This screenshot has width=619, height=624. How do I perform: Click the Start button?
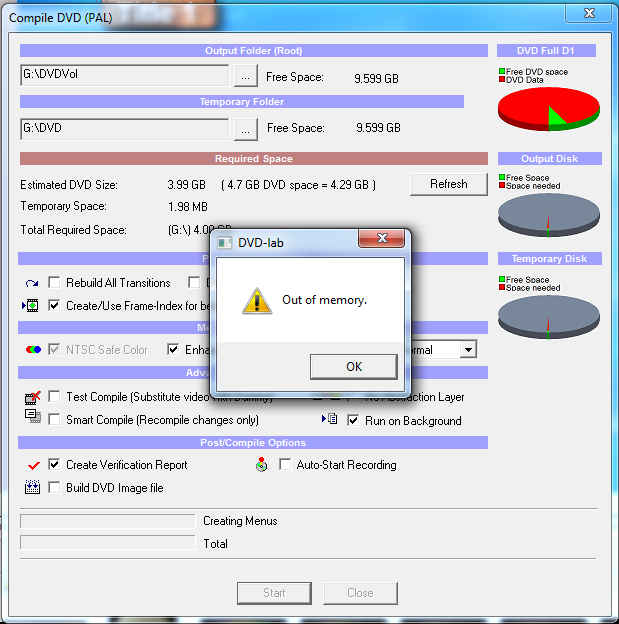[x=274, y=593]
